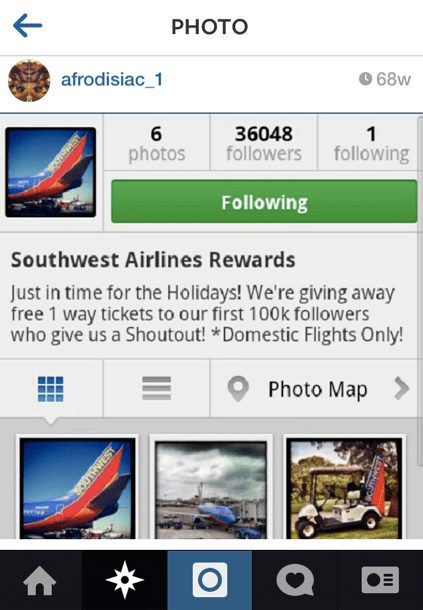Click the vertical scrollbar on right edge
This screenshot has height=610, width=423.
pos(419,290)
